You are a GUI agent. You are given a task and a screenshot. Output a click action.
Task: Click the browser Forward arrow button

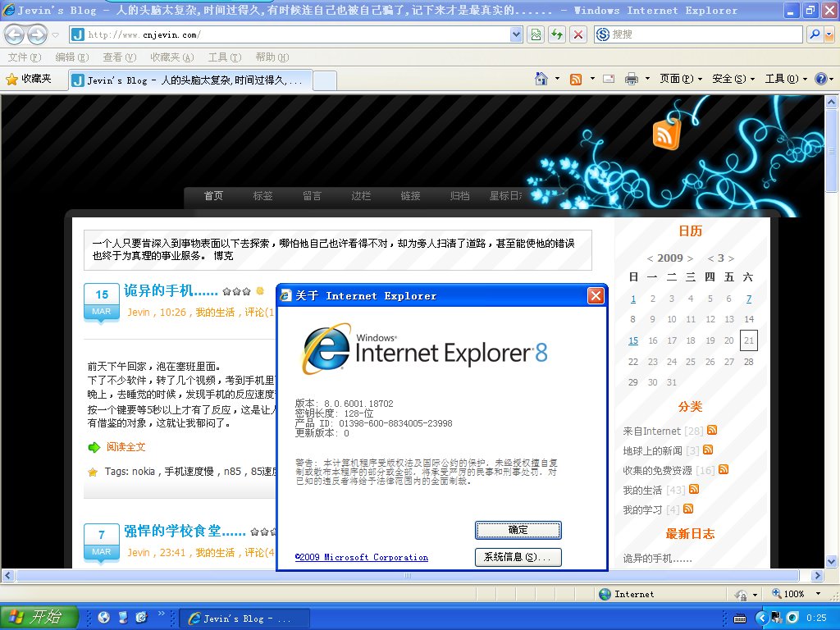click(x=37, y=34)
